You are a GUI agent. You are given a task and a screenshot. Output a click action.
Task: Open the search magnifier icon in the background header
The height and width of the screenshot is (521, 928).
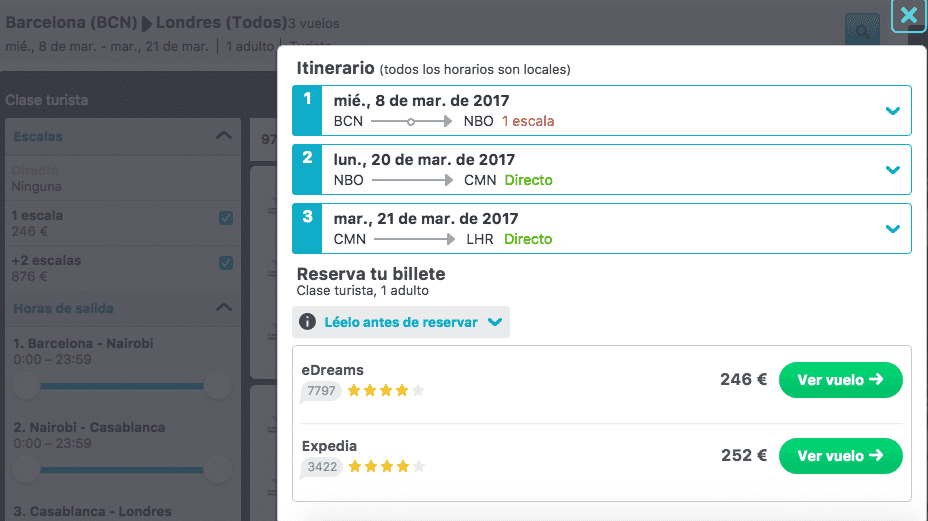click(862, 30)
